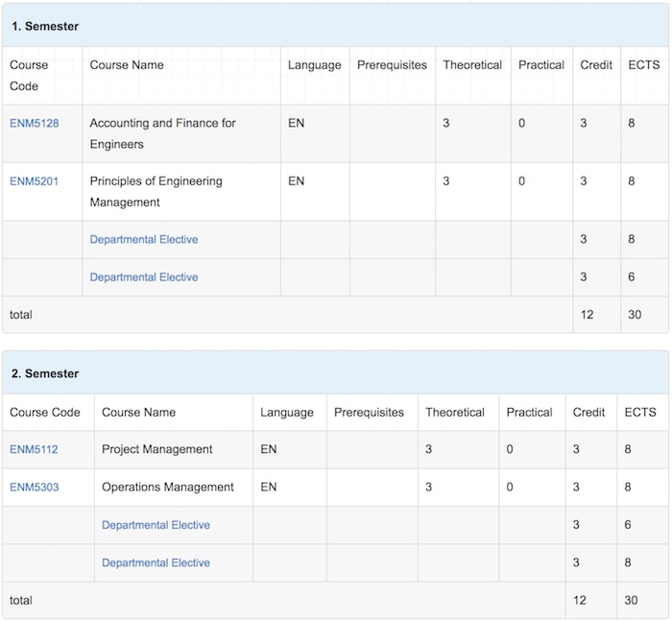This screenshot has width=672, height=621.
Task: Open the ENM5303 course code link
Action: tap(35, 487)
